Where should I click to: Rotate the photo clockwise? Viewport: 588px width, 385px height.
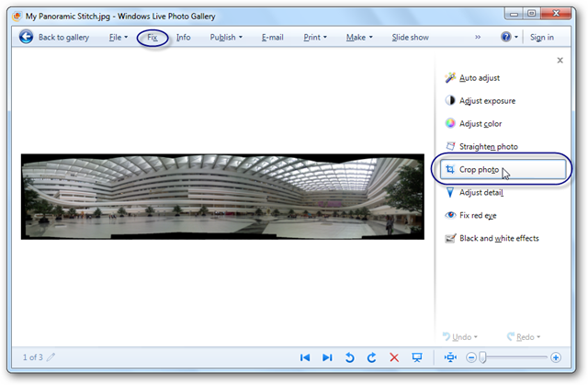click(x=371, y=357)
